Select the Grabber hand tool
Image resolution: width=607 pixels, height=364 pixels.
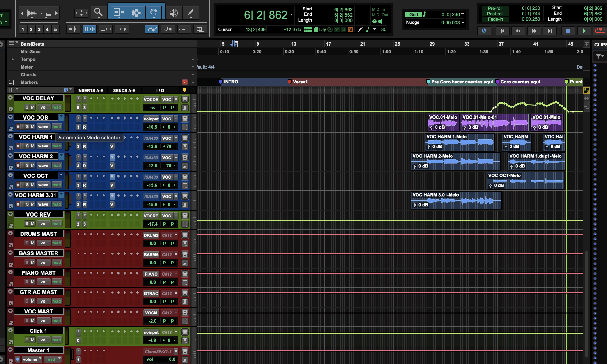click(x=153, y=12)
